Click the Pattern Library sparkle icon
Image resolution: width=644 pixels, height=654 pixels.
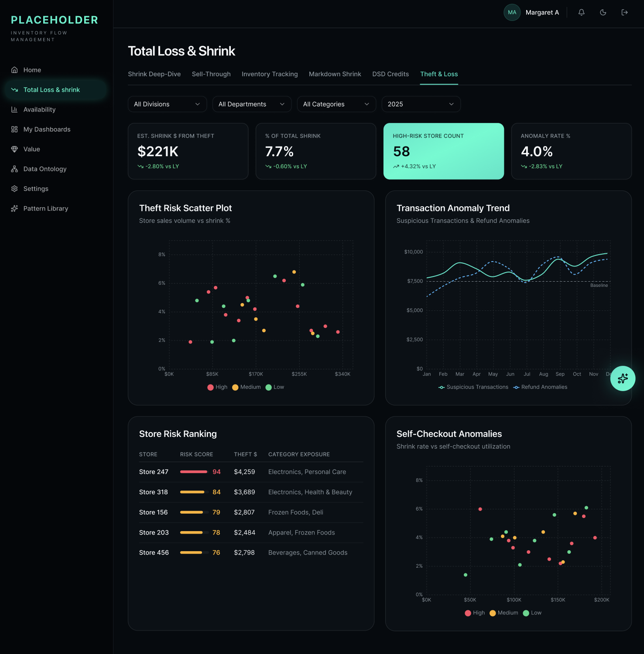point(14,208)
